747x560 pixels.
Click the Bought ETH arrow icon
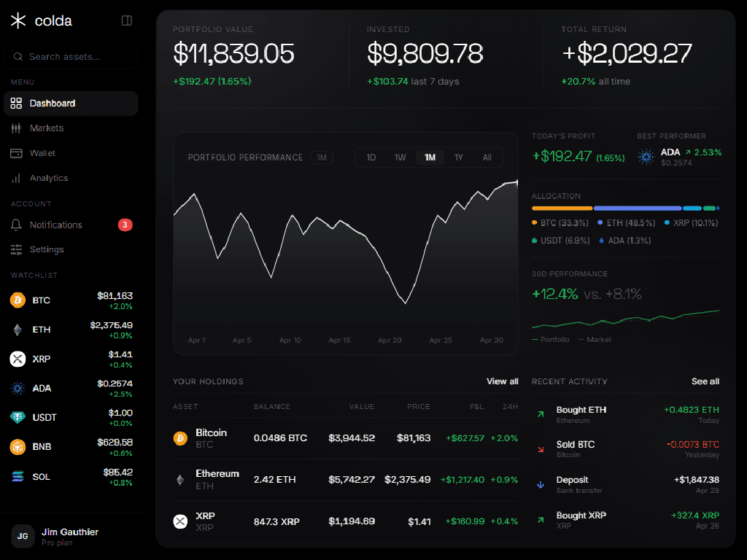(x=541, y=414)
